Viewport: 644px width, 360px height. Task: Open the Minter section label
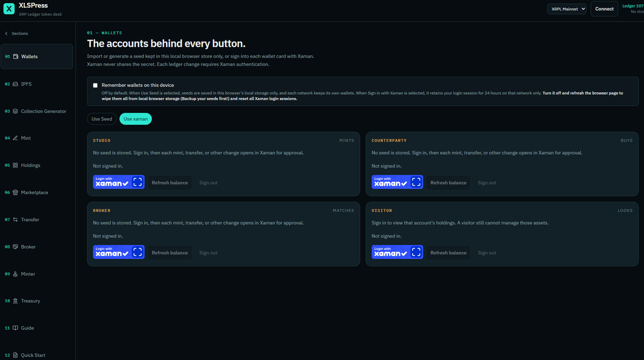pyautogui.click(x=28, y=273)
